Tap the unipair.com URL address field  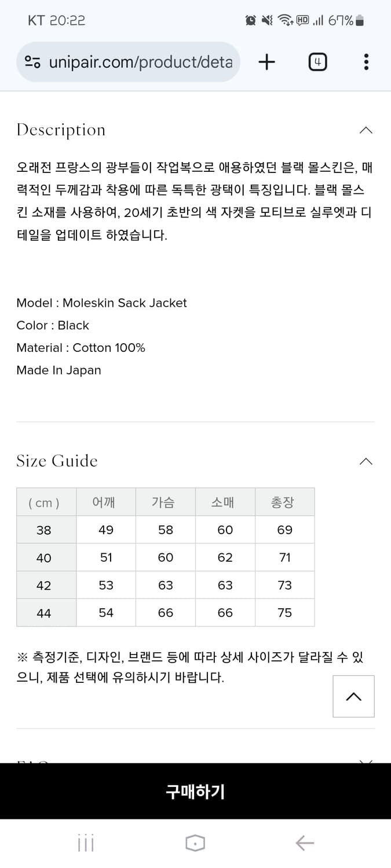(140, 62)
